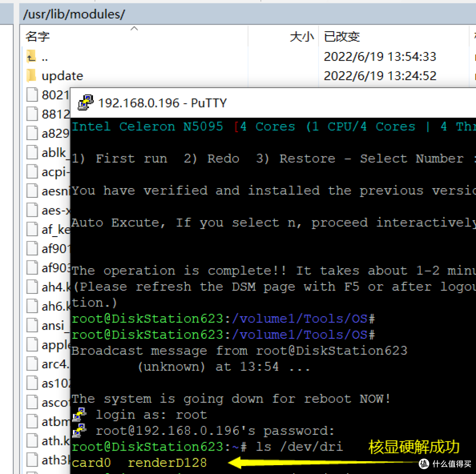The width and height of the screenshot is (476, 474).
Task: Click the update folder's date 2022/6/19 13:24:52
Action: coord(380,76)
